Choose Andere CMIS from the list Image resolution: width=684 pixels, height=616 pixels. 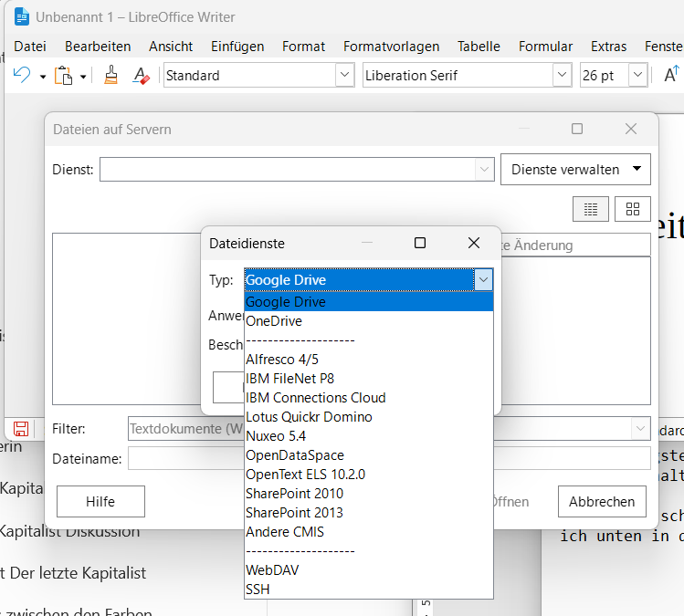(x=369, y=532)
